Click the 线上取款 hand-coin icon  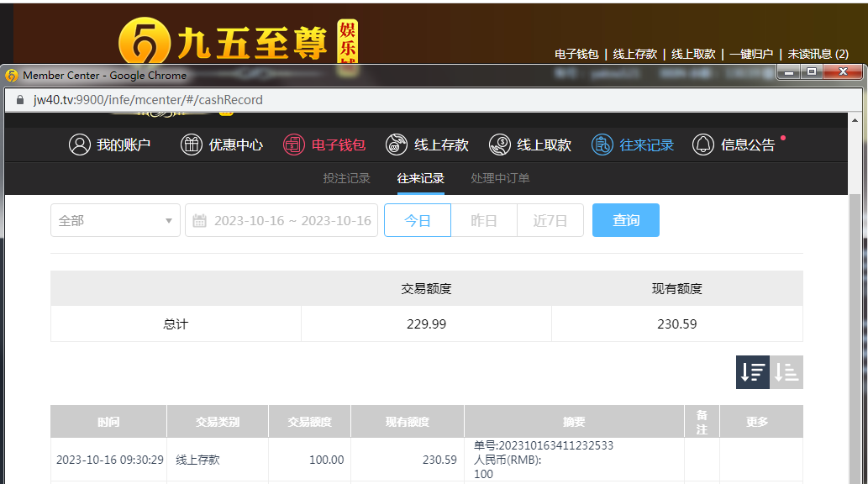[500, 145]
